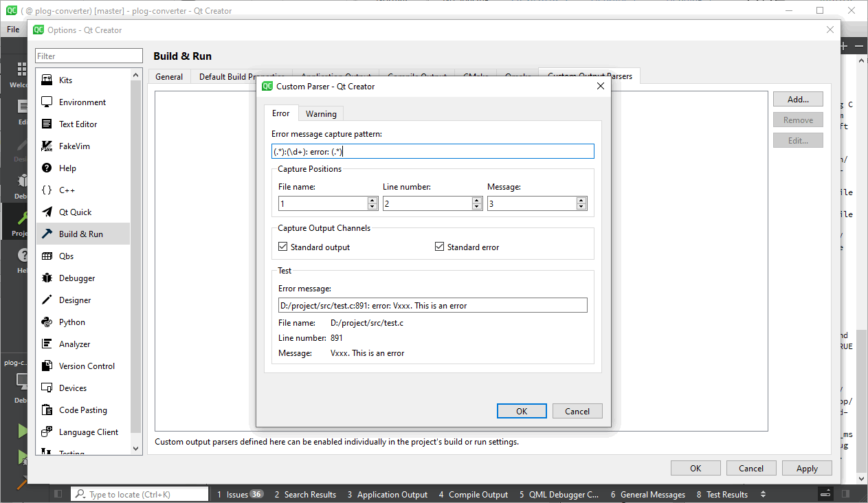Click the Projects mode wrench icon
Screen dimensions: 868x503
23,219
